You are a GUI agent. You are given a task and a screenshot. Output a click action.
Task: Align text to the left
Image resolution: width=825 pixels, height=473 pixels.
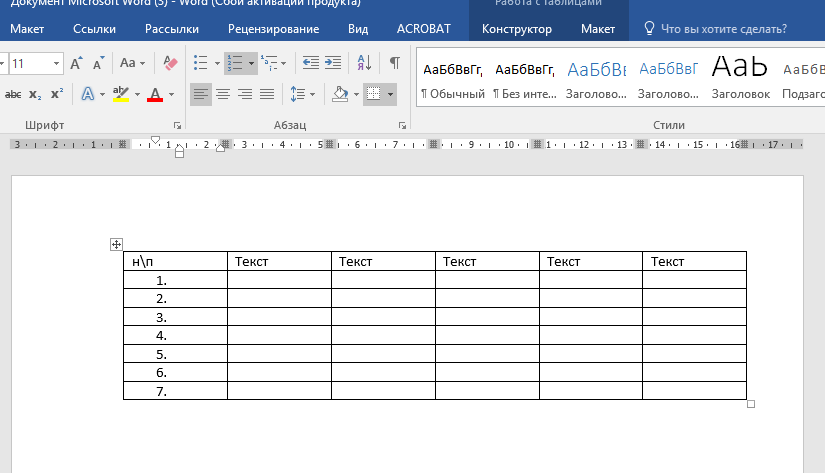(x=200, y=95)
